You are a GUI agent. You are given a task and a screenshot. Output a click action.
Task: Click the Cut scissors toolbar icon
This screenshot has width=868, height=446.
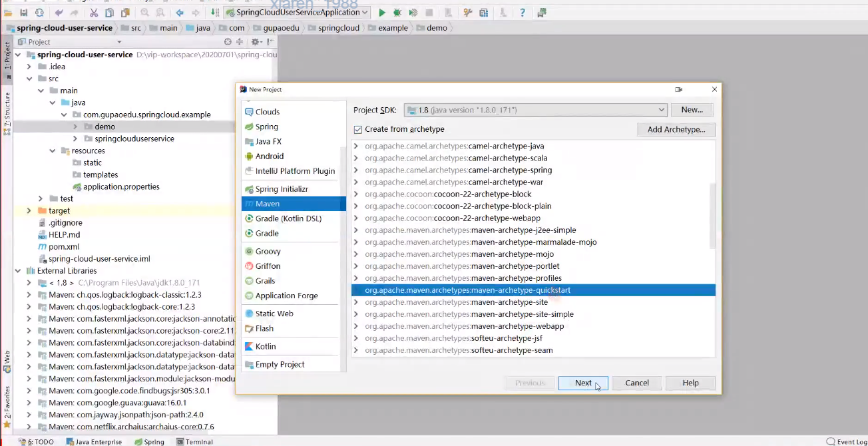pos(93,13)
